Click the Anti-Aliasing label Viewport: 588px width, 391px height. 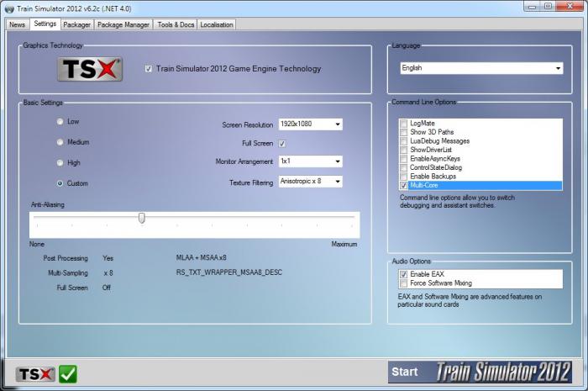point(48,205)
